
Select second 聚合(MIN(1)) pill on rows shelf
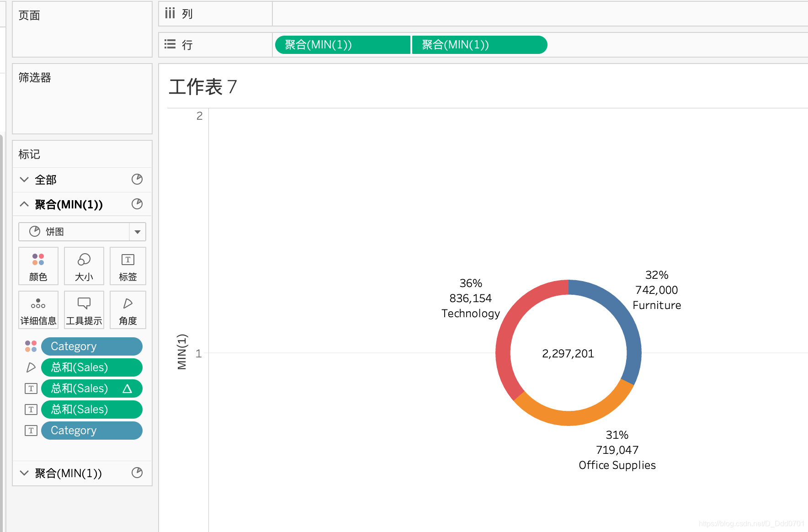pos(479,45)
